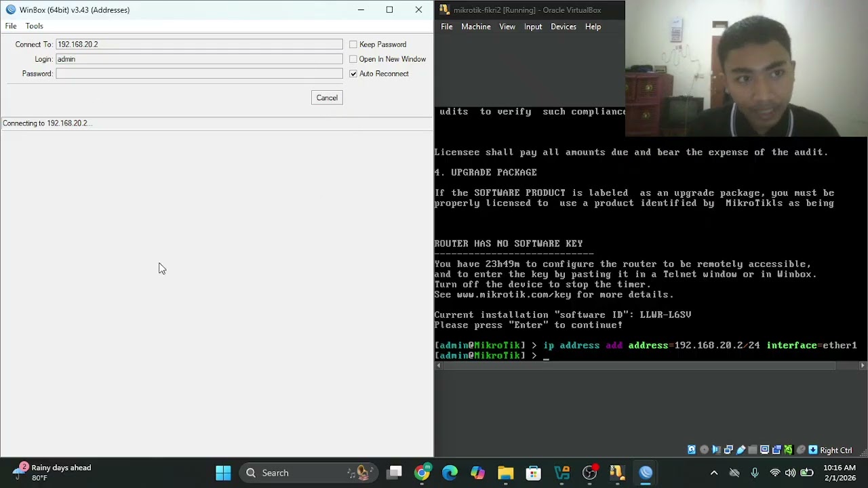Show hidden system tray icons
Viewport: 868px width, 488px height.
pyautogui.click(x=714, y=473)
